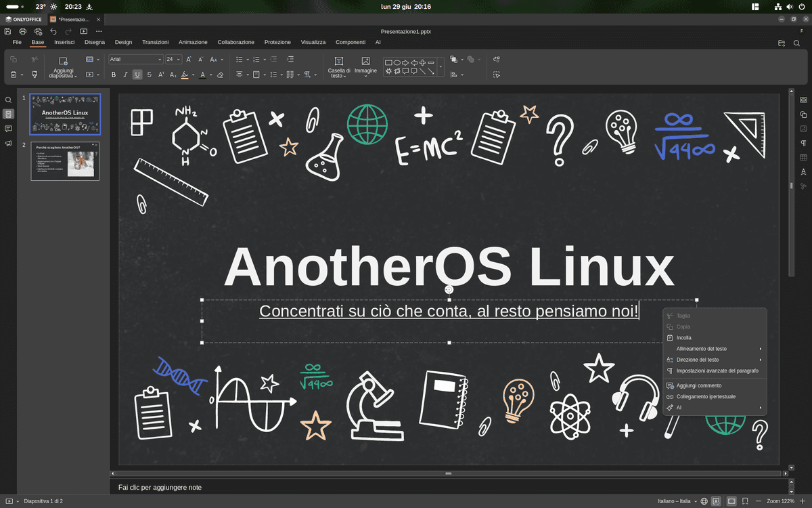Select slide 2 thumbnail
812x508 pixels.
coord(65,161)
